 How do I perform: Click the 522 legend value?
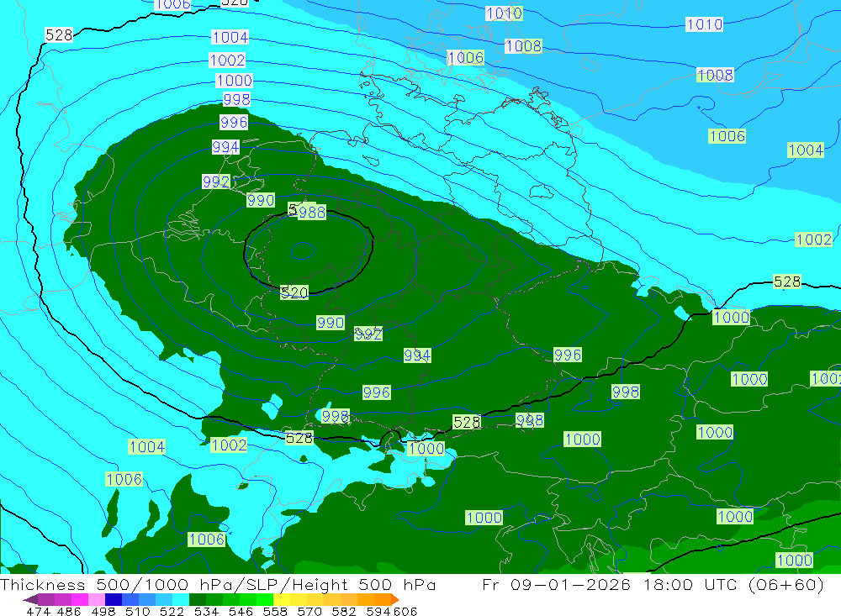[x=172, y=611]
